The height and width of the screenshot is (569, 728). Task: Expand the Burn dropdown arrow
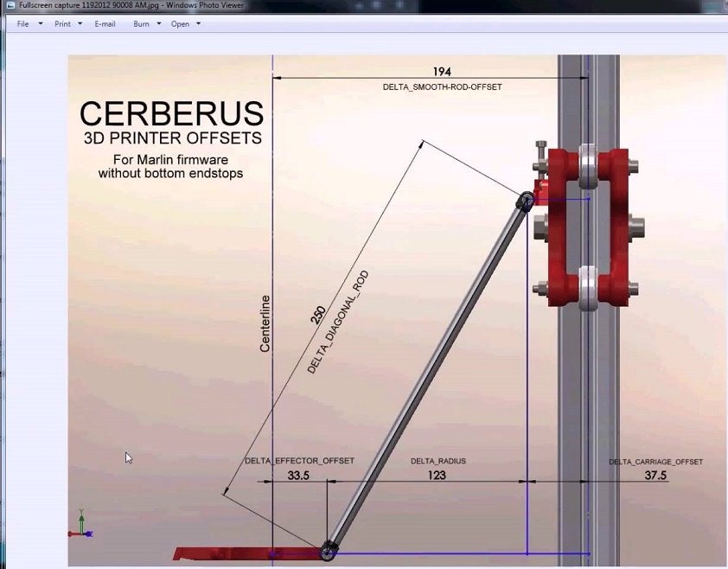(x=159, y=23)
